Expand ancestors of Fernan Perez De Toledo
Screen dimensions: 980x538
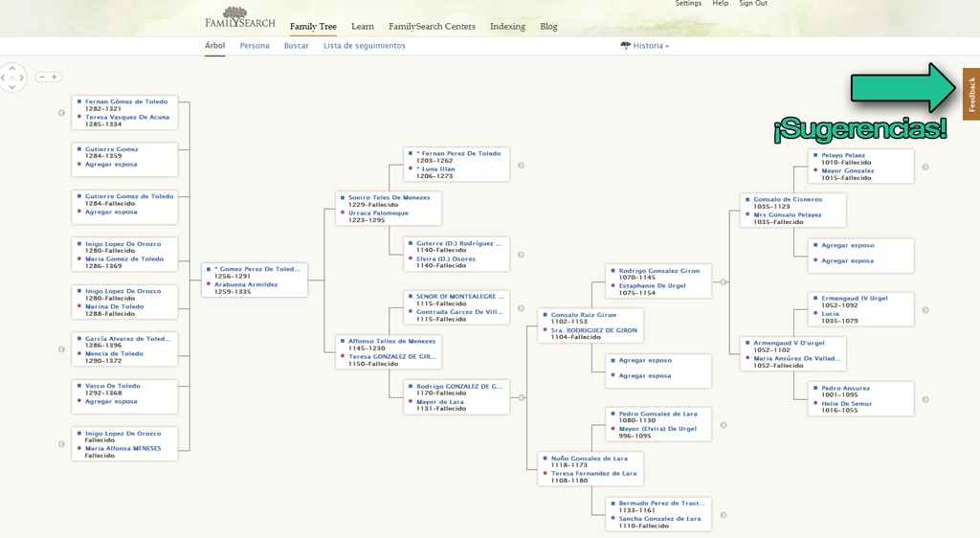click(521, 166)
